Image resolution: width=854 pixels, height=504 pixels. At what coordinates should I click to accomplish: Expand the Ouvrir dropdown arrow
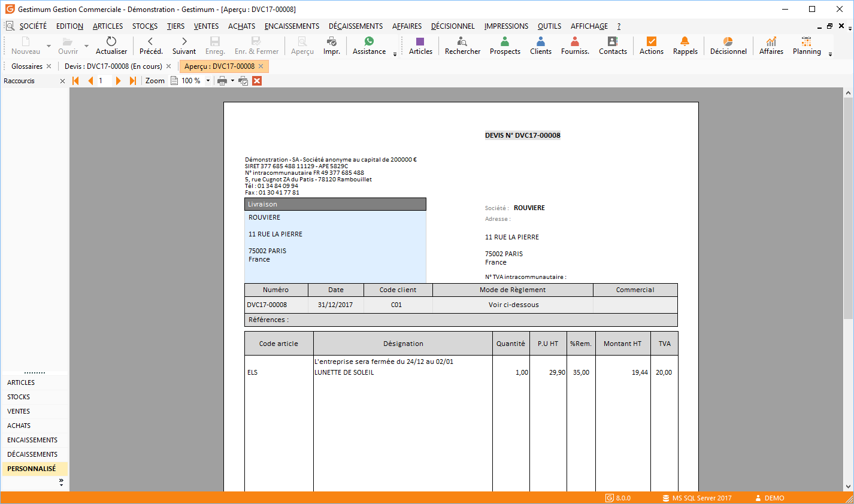[86, 46]
